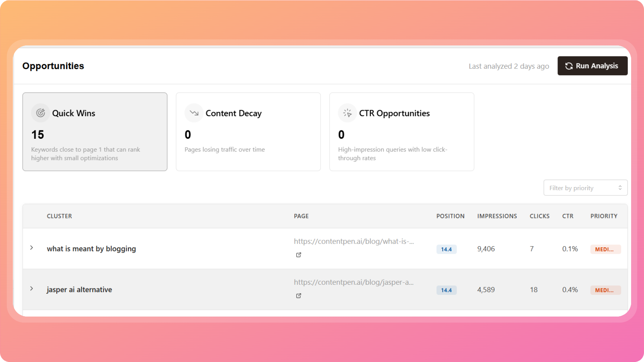The width and height of the screenshot is (644, 362).
Task: Open external link for what-is blog page
Action: [299, 255]
